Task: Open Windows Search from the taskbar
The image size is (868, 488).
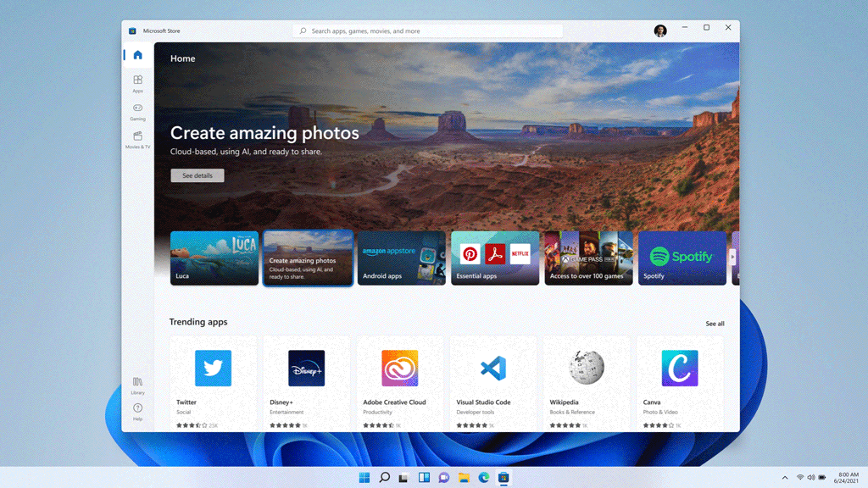Action: coord(384,477)
